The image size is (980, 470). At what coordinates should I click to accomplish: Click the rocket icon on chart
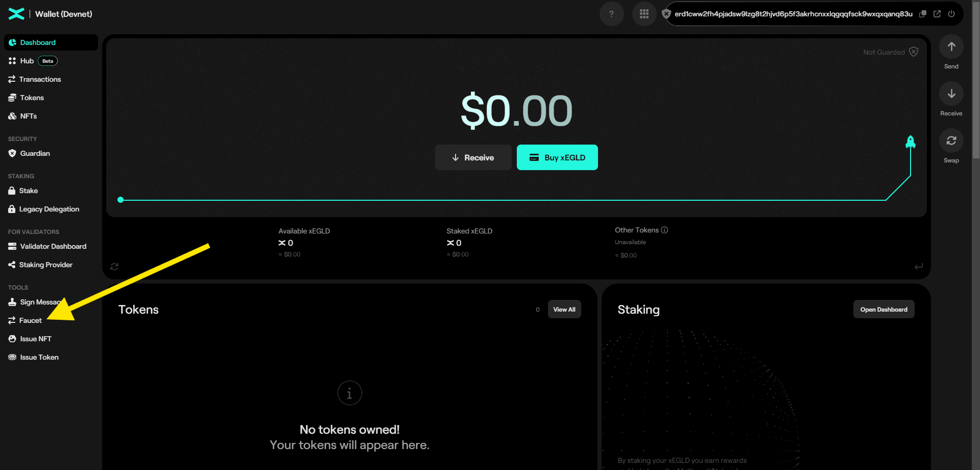pyautogui.click(x=910, y=142)
